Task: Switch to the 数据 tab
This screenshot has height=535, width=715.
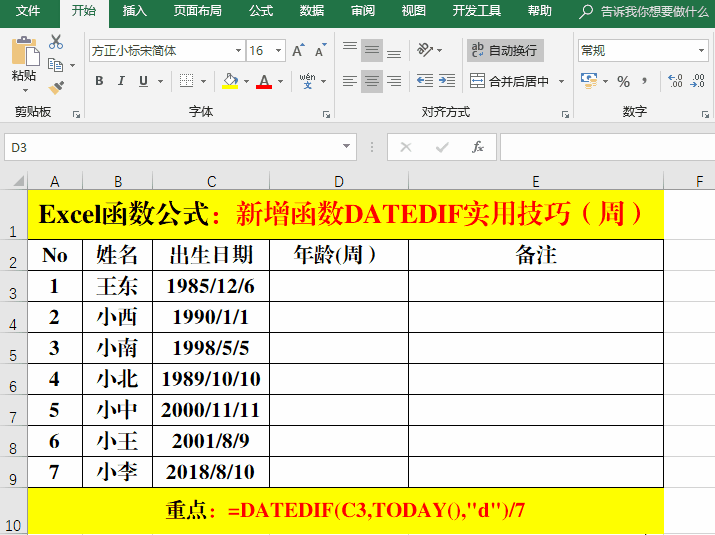Action: pos(312,11)
